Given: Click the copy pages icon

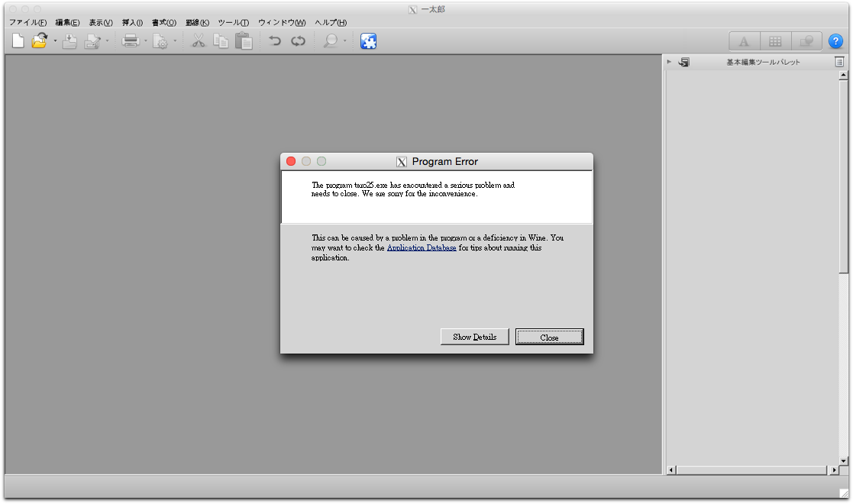Looking at the screenshot, I should pyautogui.click(x=221, y=40).
